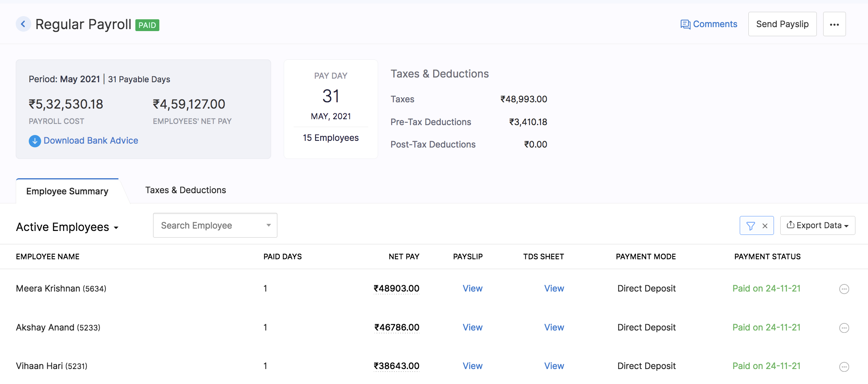Open row actions for Vihaan Hari

(844, 366)
